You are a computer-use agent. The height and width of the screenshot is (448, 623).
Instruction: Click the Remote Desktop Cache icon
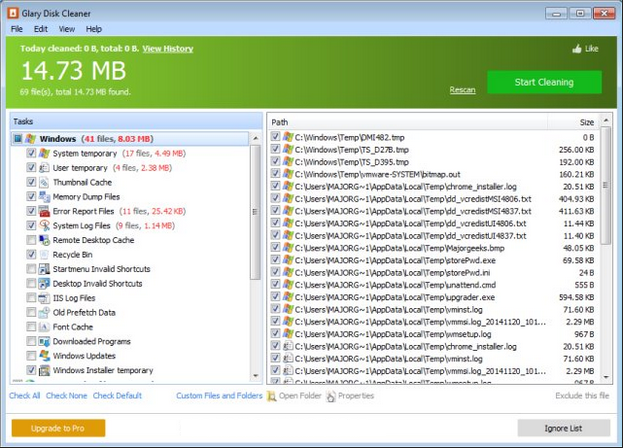(x=44, y=240)
